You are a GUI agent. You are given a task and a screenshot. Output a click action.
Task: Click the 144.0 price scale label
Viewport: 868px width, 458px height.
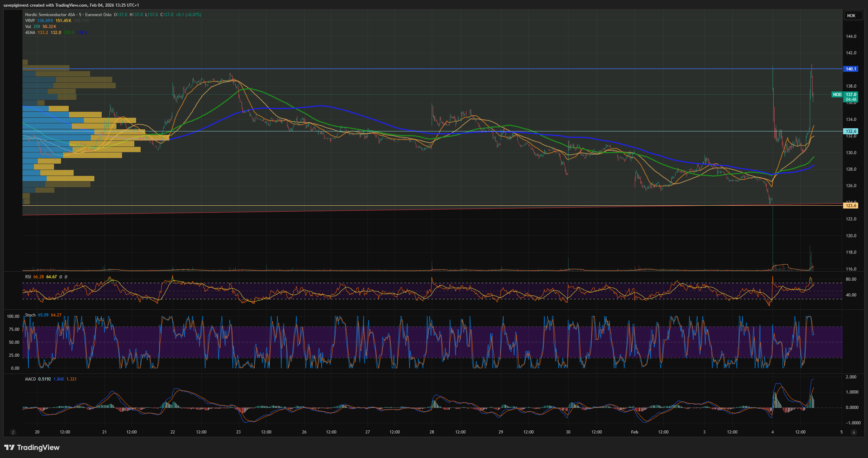[x=850, y=36]
